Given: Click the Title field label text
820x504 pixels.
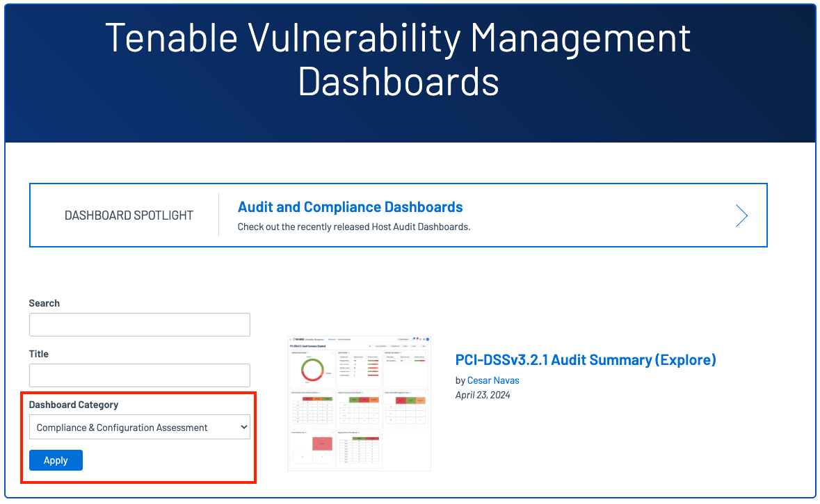Looking at the screenshot, I should pos(39,354).
